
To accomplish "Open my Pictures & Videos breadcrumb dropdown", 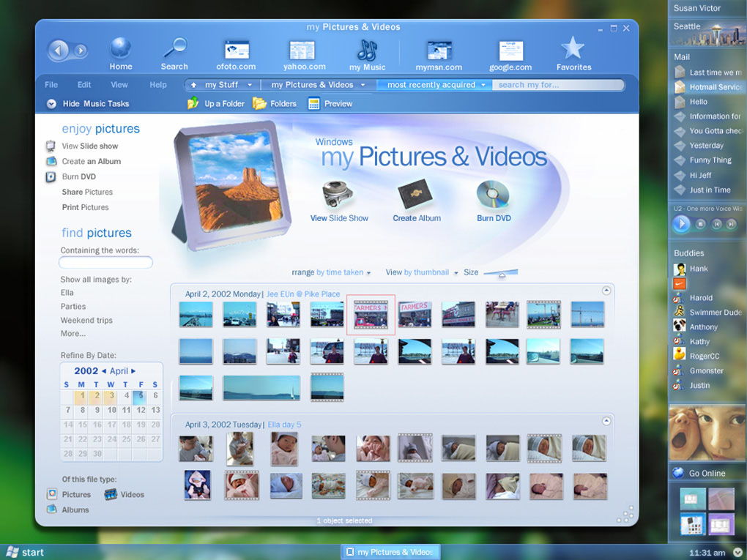I will [363, 85].
